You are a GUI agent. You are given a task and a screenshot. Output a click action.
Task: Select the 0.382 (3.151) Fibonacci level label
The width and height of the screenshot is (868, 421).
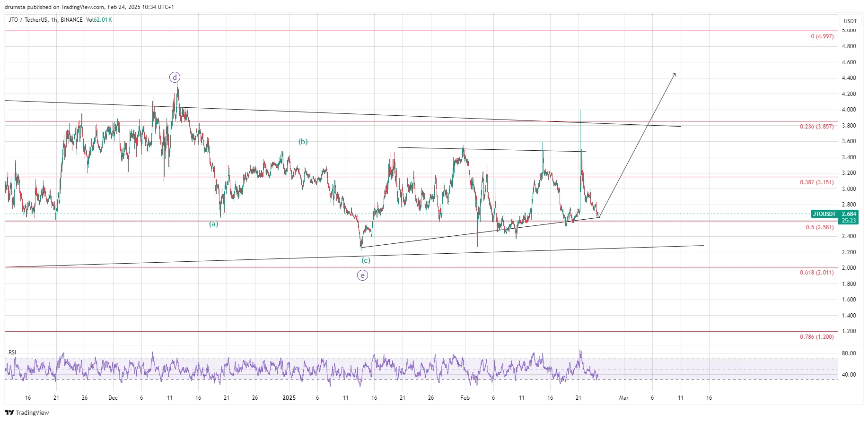click(816, 182)
